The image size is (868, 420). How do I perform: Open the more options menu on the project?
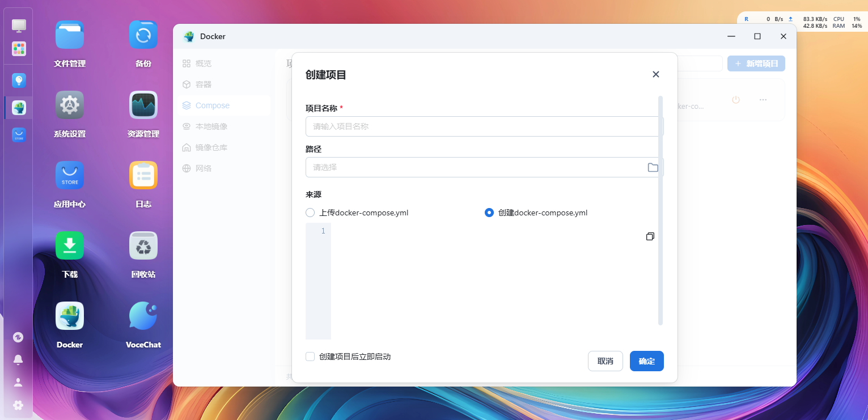pos(763,99)
